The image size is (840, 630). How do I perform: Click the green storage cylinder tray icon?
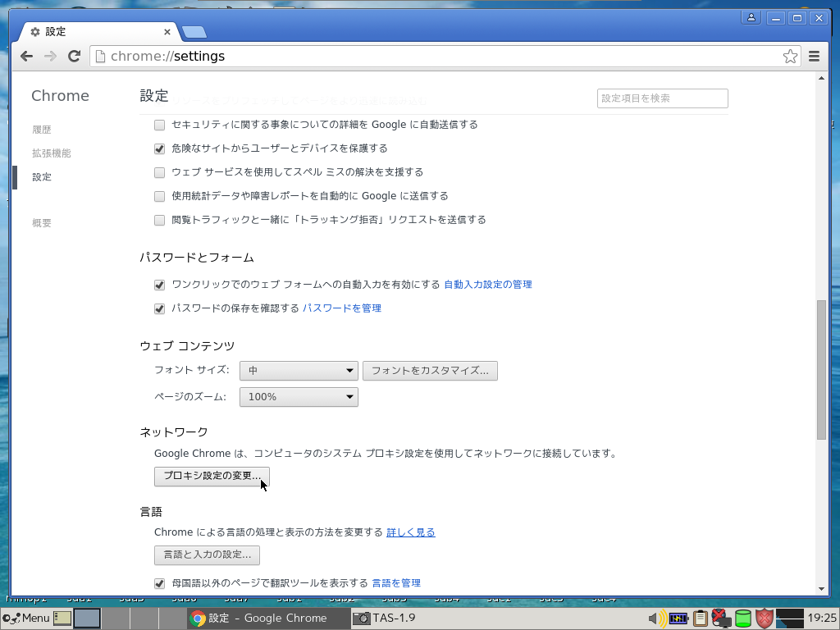click(743, 619)
